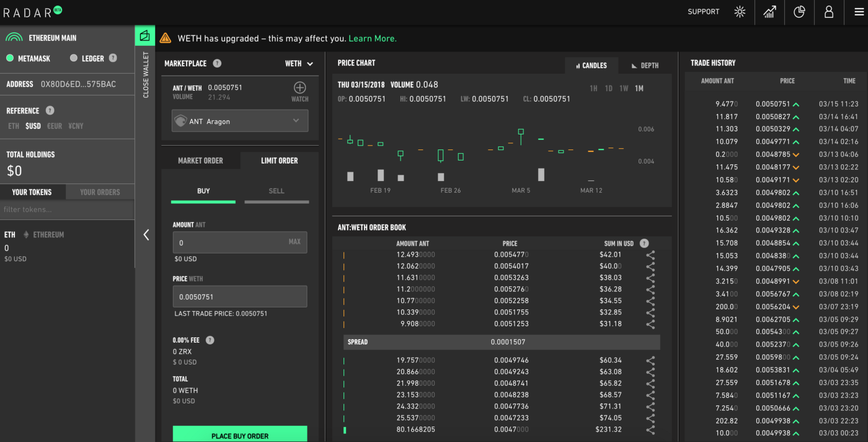
Task: Collapse wallet panel with left chevron
Action: coord(146,235)
